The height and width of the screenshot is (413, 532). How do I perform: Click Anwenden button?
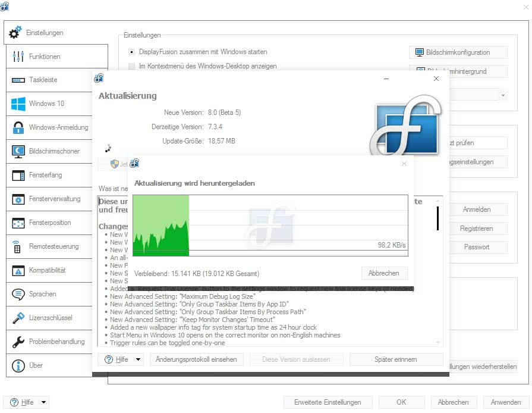point(505,402)
